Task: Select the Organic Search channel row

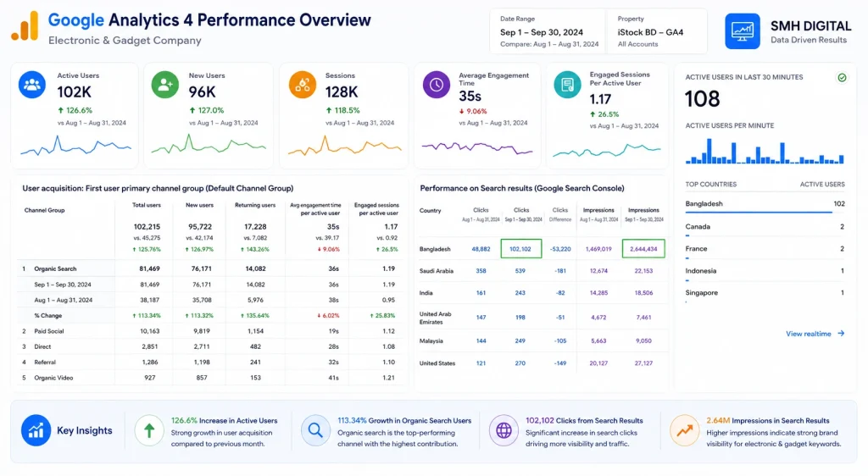Action: coord(211,268)
